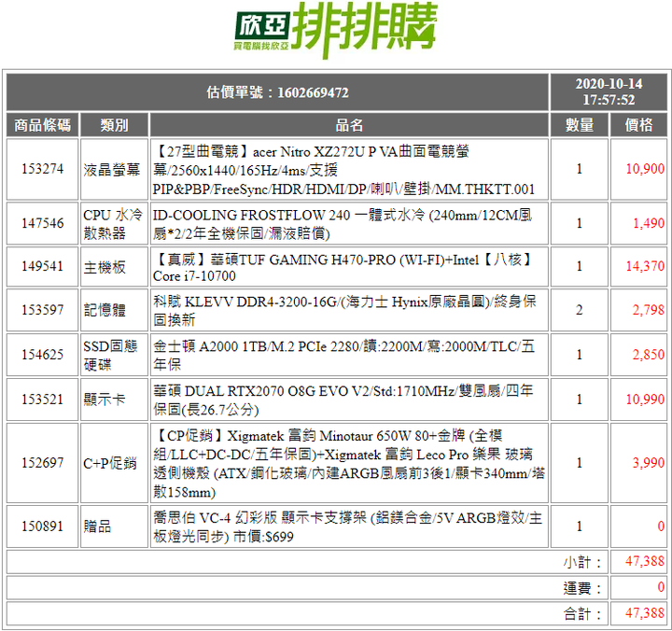Select barcode 153521

42,400
